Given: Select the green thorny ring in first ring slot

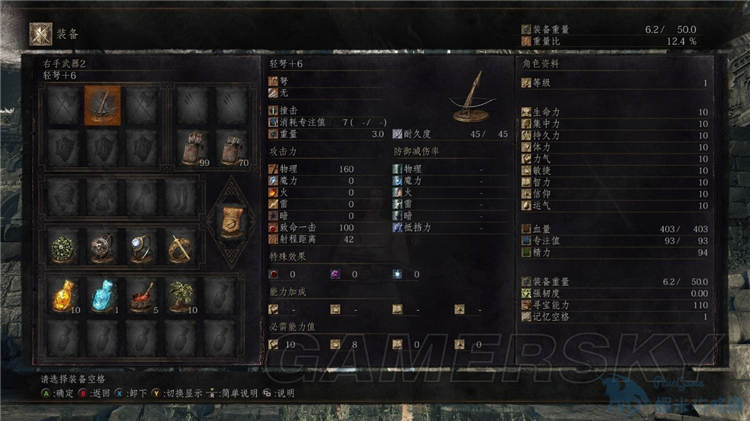Looking at the screenshot, I should click(64, 247).
